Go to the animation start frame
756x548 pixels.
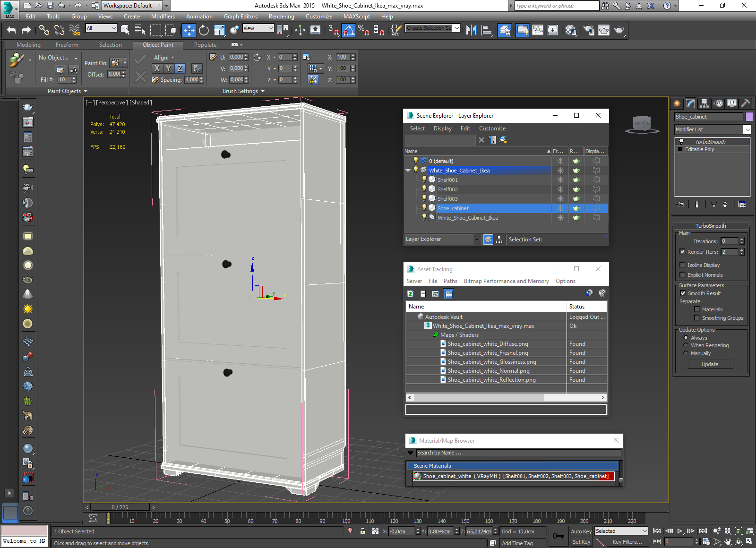point(657,531)
